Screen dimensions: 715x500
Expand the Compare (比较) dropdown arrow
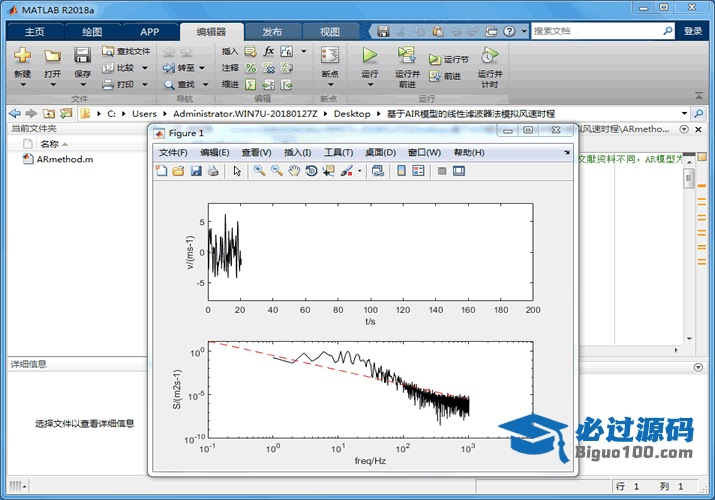145,68
